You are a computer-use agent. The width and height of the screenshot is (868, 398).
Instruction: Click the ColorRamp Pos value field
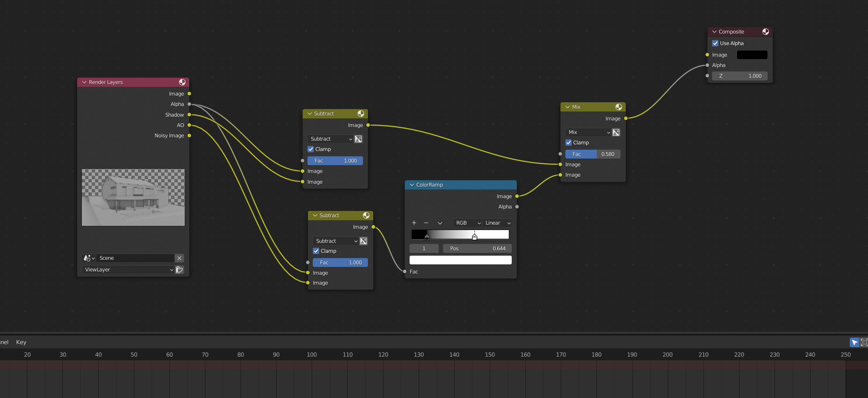[x=477, y=249]
